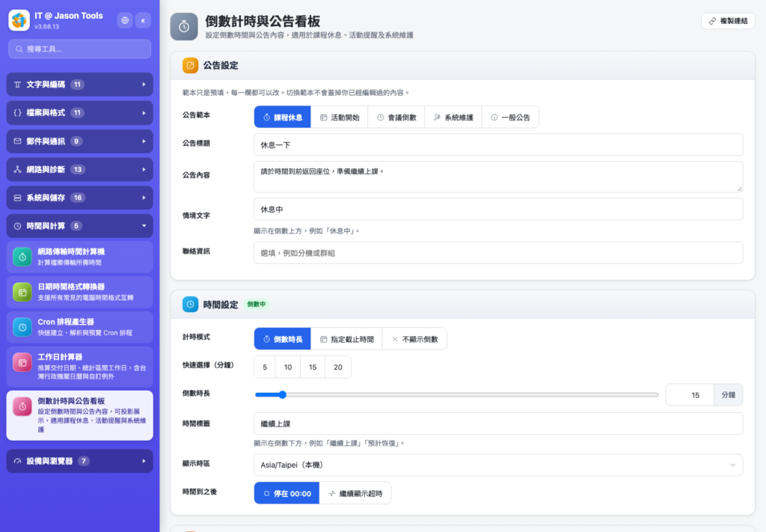Image resolution: width=766 pixels, height=532 pixels.
Task: Choose 指定截止時間 timer mode
Action: pos(347,339)
